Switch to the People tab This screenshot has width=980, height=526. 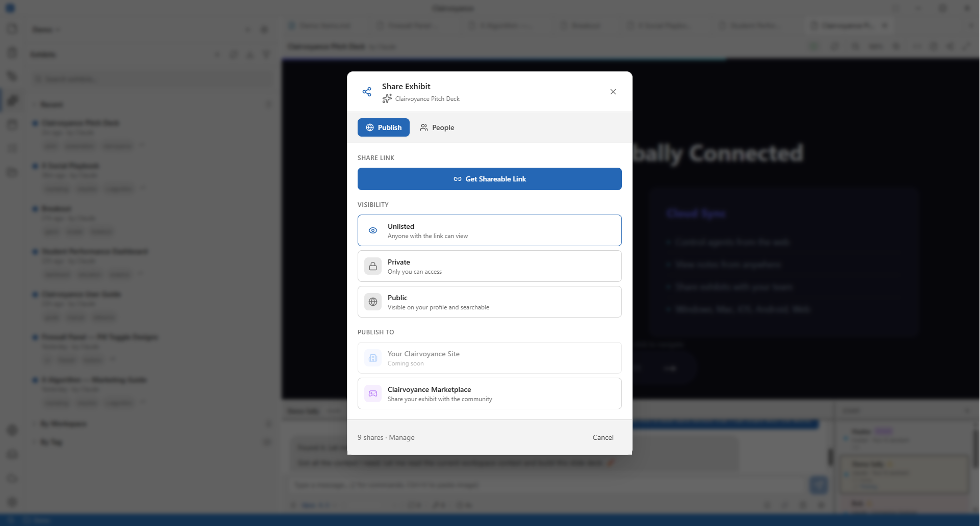click(437, 127)
